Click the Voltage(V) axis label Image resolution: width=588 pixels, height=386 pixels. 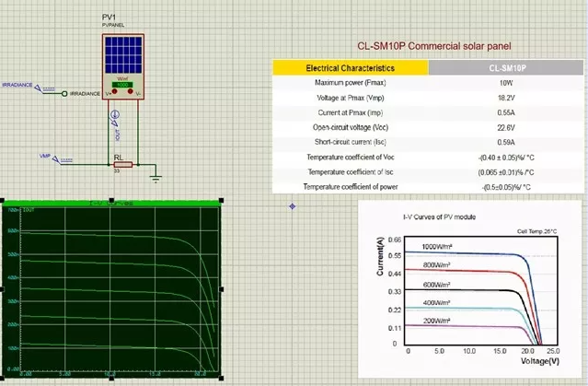[x=540, y=361]
